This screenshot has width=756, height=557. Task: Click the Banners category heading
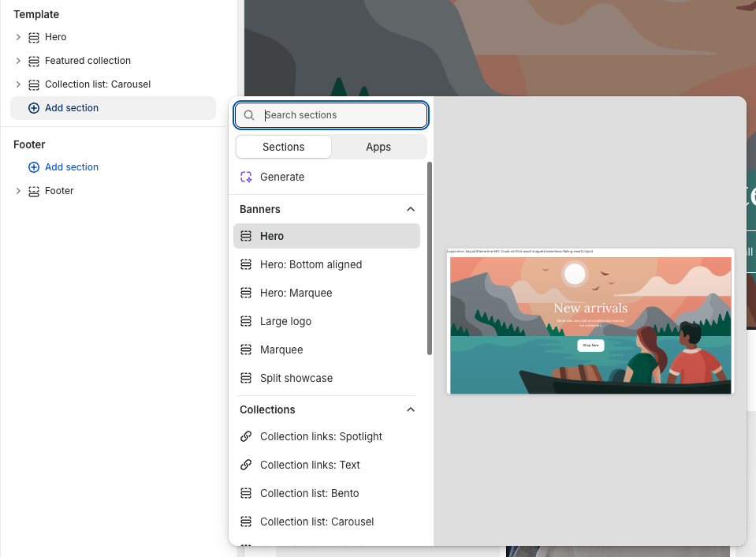[260, 210]
